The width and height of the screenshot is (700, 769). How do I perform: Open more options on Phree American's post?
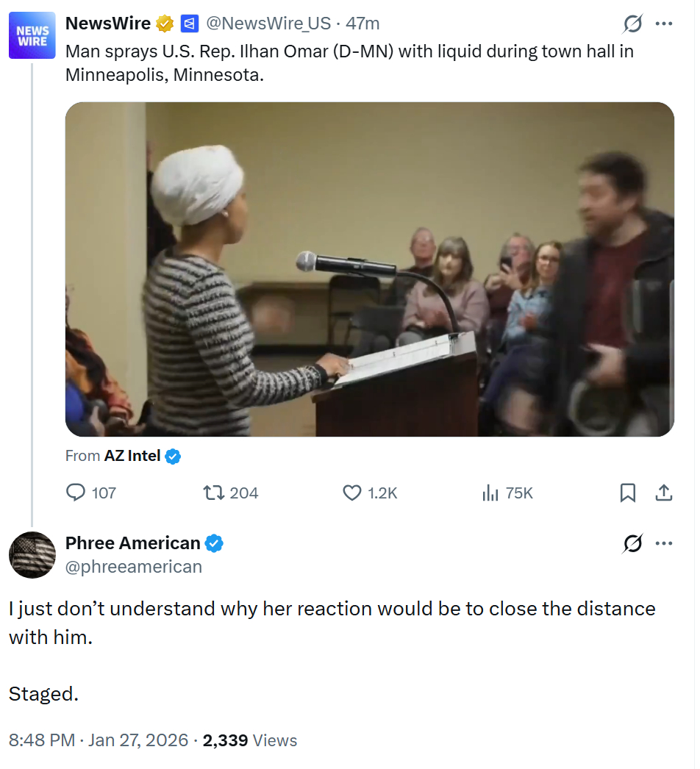point(664,543)
